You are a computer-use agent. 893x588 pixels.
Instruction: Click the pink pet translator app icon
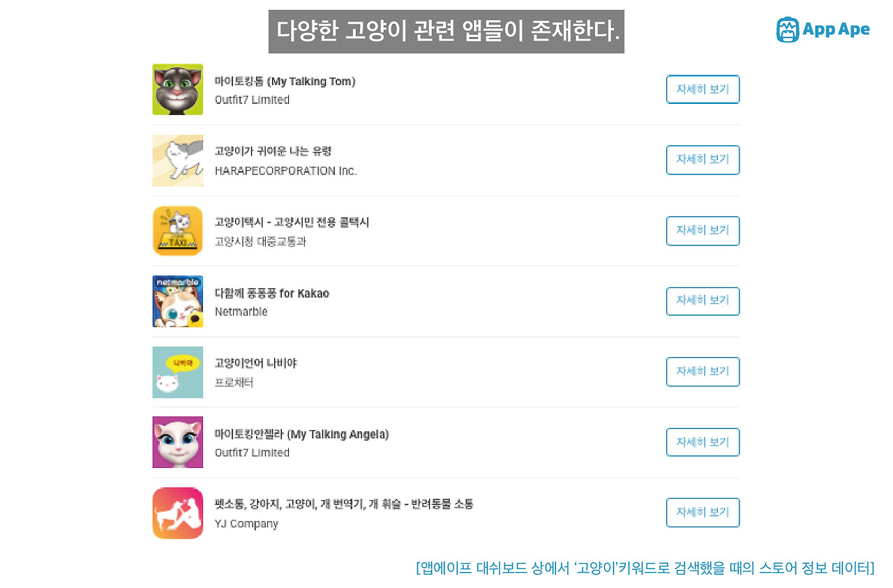point(178,513)
